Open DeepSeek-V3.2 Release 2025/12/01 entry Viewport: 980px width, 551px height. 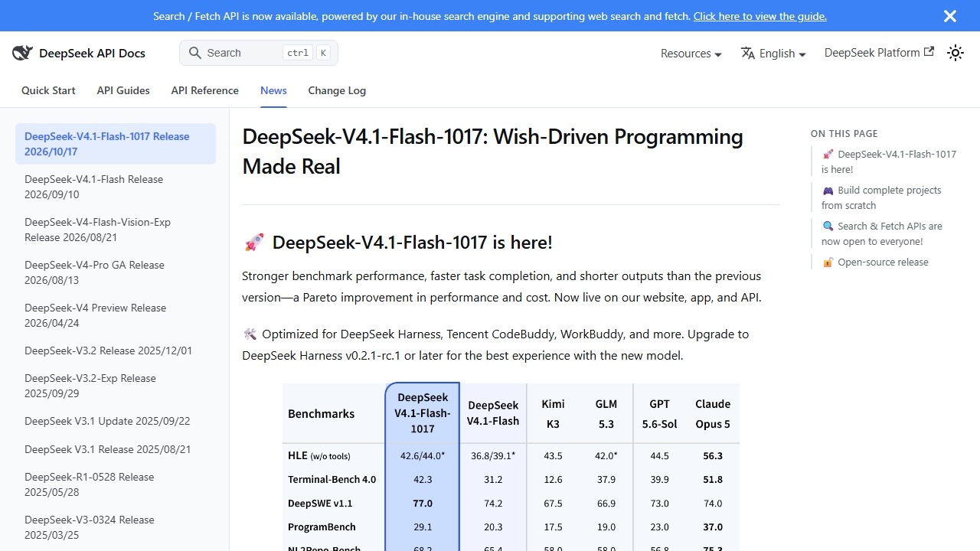click(116, 350)
